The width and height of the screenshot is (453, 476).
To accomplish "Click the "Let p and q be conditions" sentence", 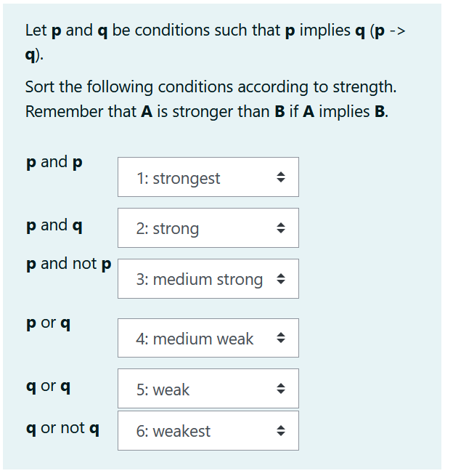I will click(x=218, y=31).
